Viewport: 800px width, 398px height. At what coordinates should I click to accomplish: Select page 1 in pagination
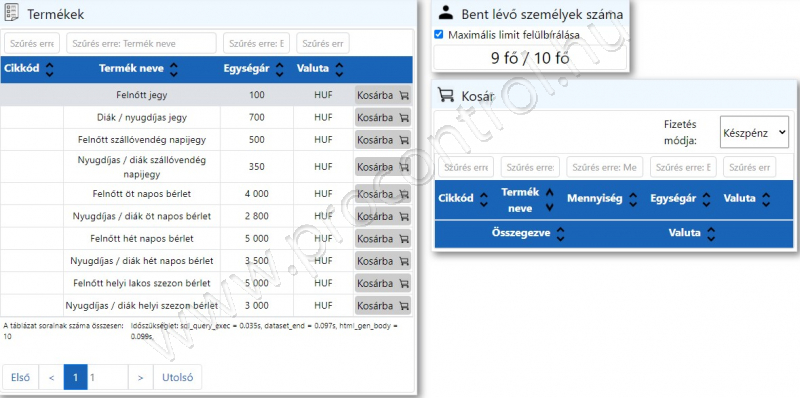pyautogui.click(x=76, y=378)
